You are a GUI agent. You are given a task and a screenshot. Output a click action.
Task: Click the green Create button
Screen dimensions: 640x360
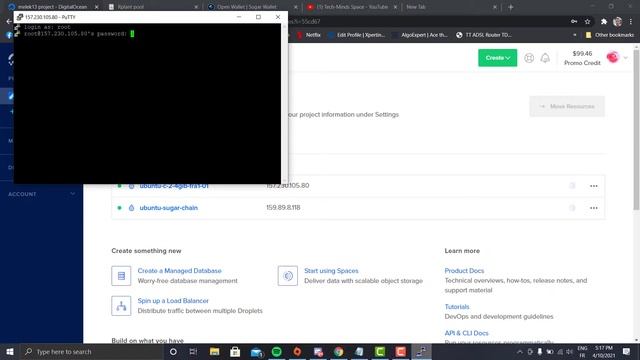pyautogui.click(x=497, y=58)
